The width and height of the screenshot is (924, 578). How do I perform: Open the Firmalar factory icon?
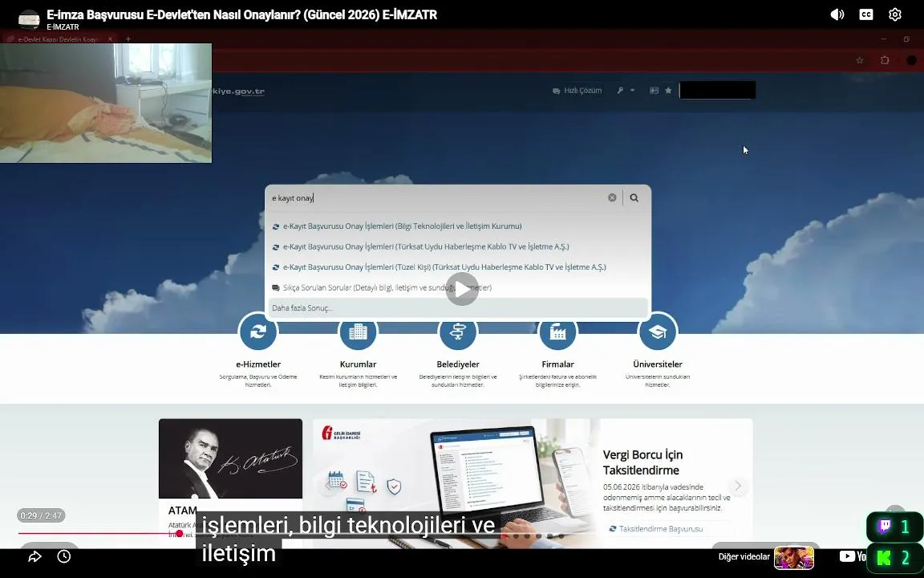[557, 332]
